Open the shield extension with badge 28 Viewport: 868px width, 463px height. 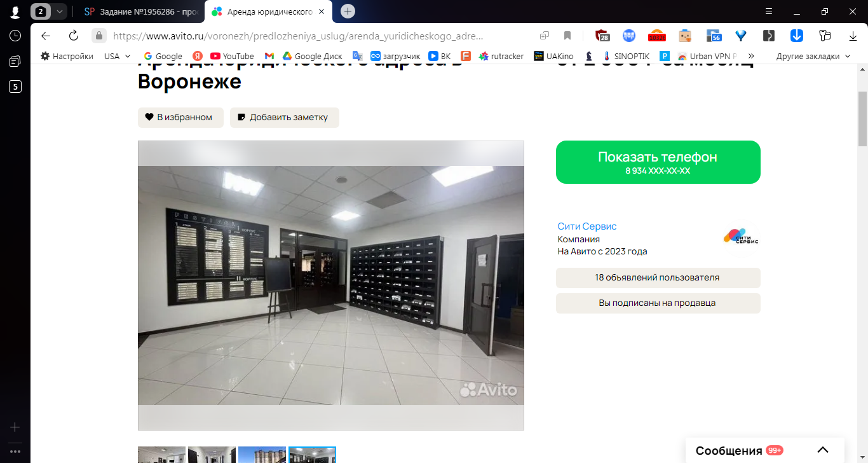[602, 36]
